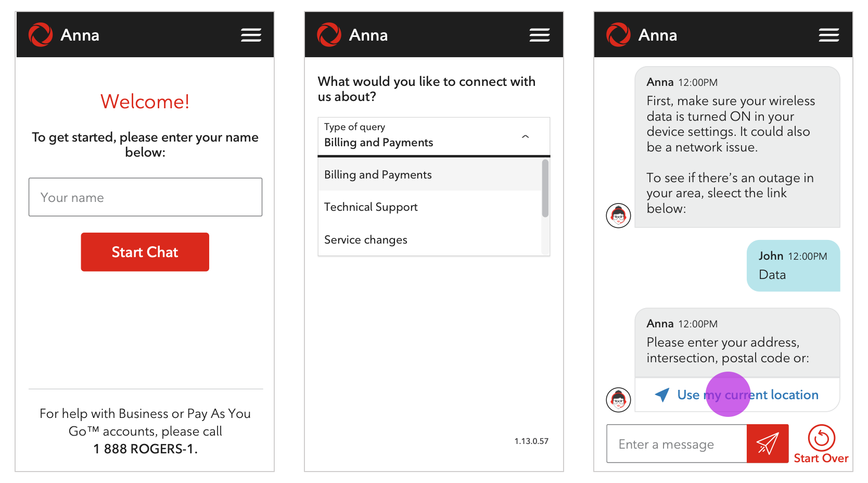
Task: Click location arrow icon beside Use my current location
Action: (x=662, y=395)
